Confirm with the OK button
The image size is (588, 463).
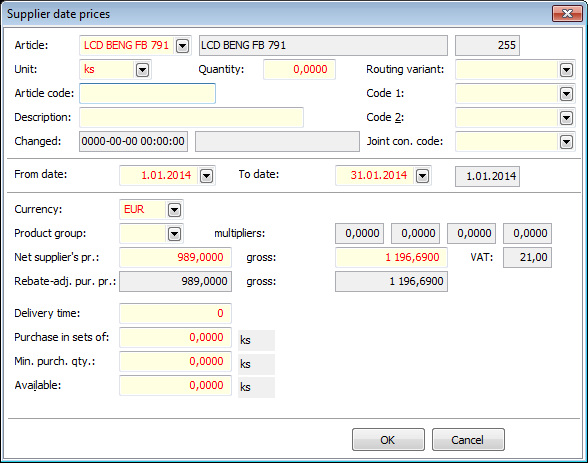click(388, 439)
